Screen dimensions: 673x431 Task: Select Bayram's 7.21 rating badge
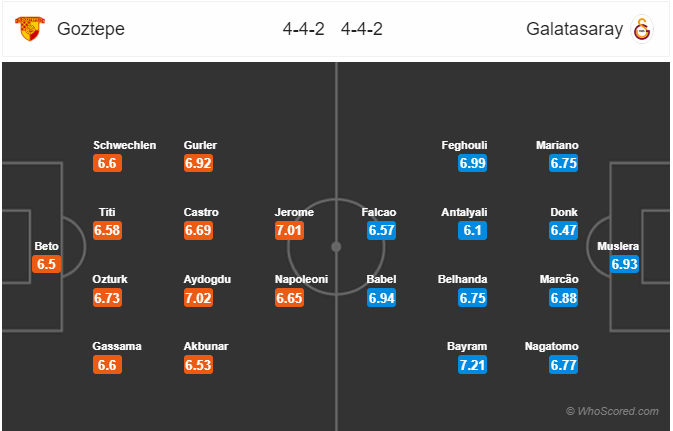click(472, 365)
